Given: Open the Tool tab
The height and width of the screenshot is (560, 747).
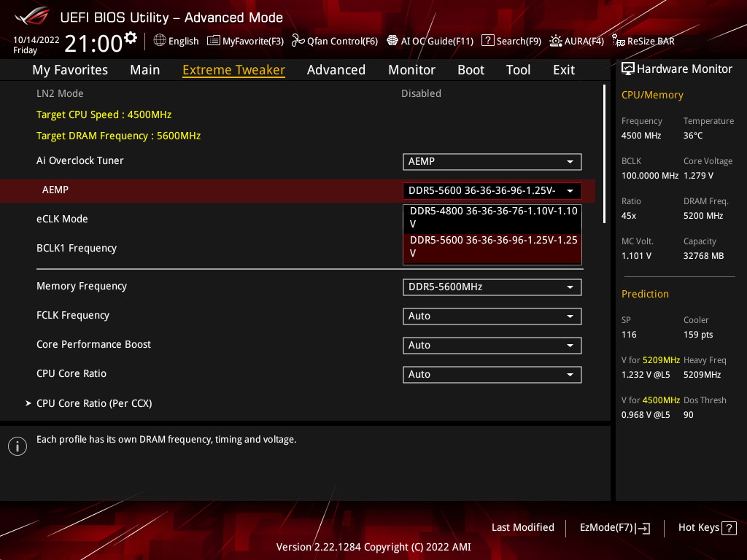Looking at the screenshot, I should pyautogui.click(x=518, y=70).
